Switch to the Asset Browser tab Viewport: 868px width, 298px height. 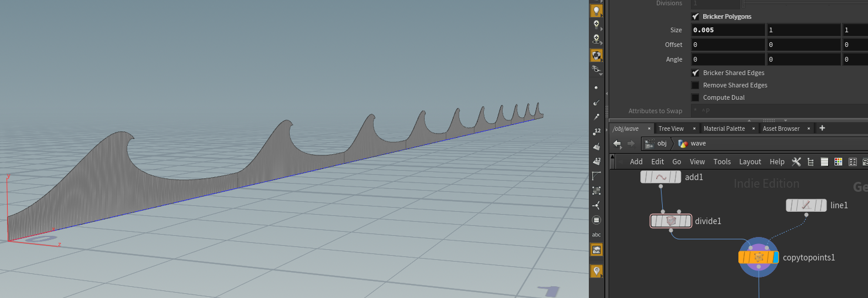[781, 128]
